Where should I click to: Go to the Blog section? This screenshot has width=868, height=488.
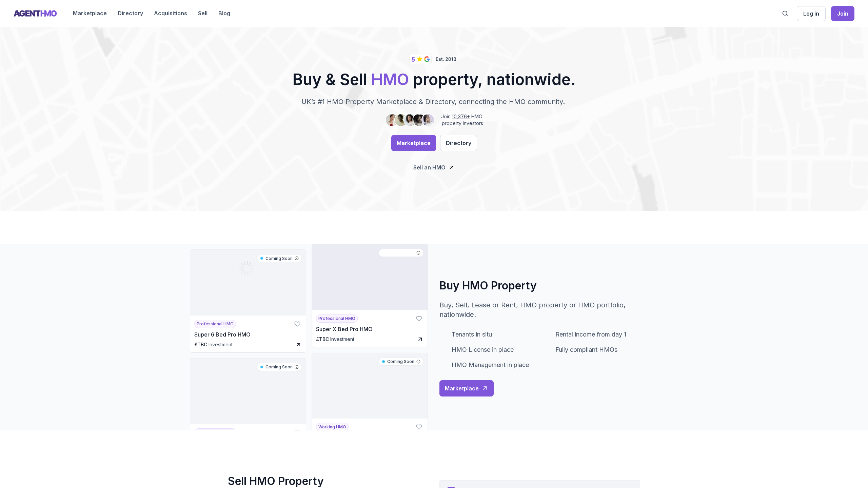224,13
